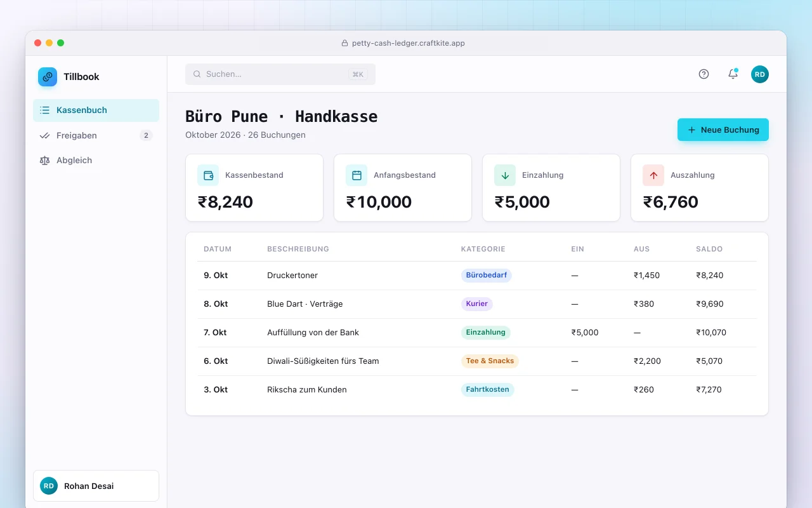Open the Kassenbuch sidebar section
812x508 pixels.
96,110
